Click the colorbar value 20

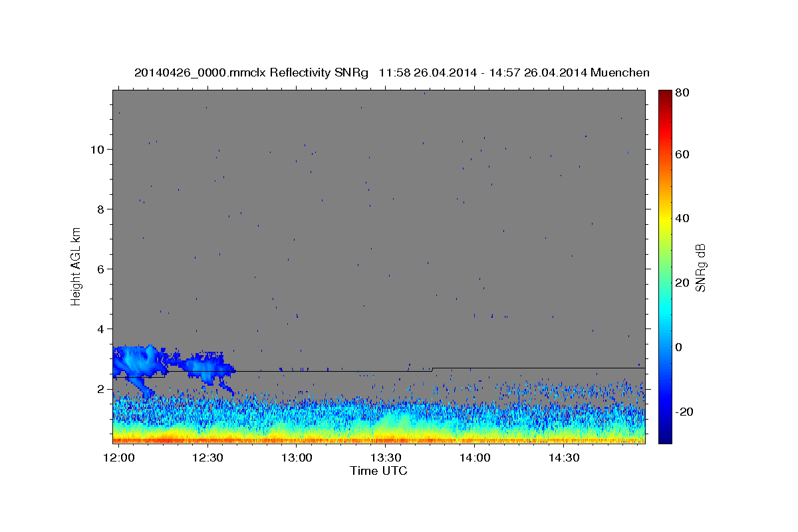tap(682, 283)
